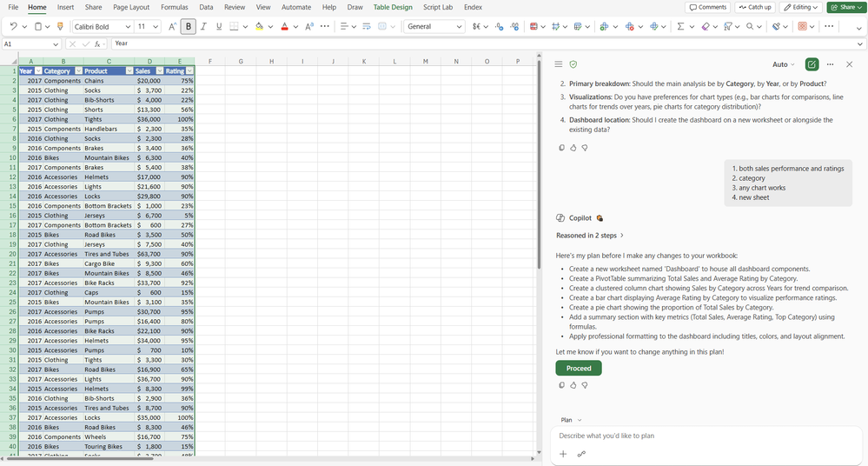Toggle Bold formatting
868x466 pixels.
pyautogui.click(x=189, y=26)
